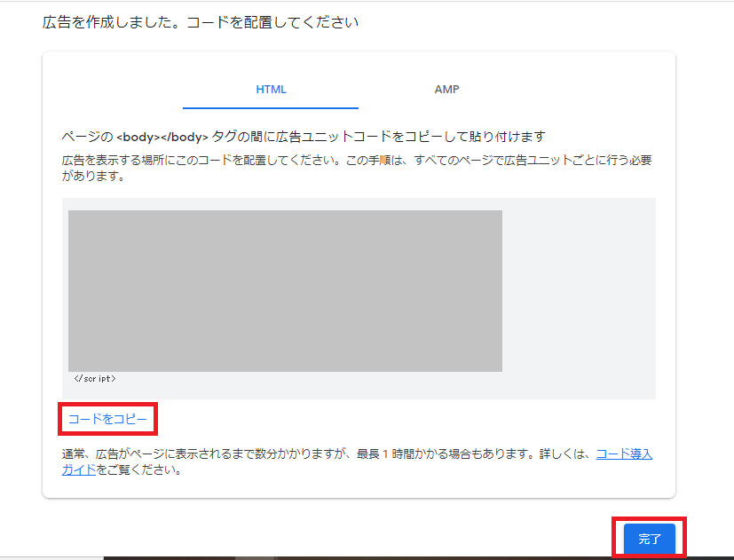Click the grayed-out ad code block

point(285,291)
